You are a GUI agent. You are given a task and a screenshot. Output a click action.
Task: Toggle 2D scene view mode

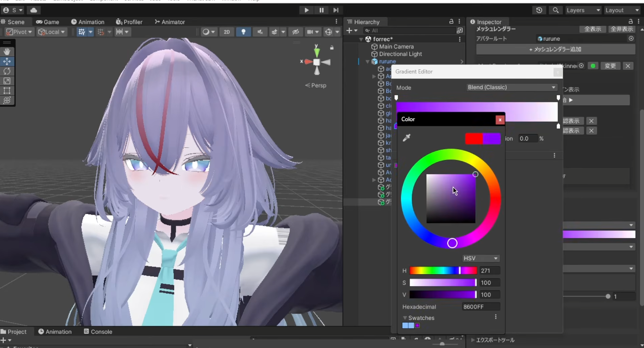[x=227, y=32]
